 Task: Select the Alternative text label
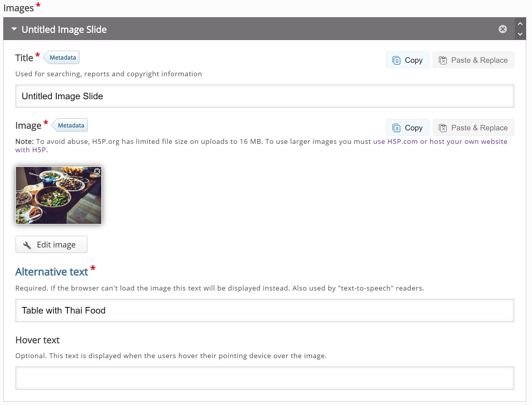pyautogui.click(x=52, y=272)
